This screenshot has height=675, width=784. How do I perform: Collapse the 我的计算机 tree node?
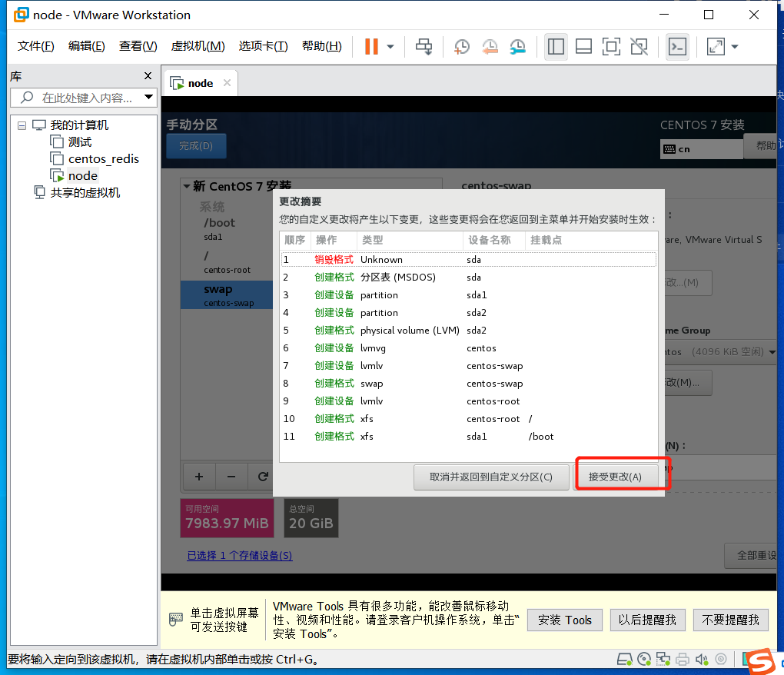click(22, 124)
